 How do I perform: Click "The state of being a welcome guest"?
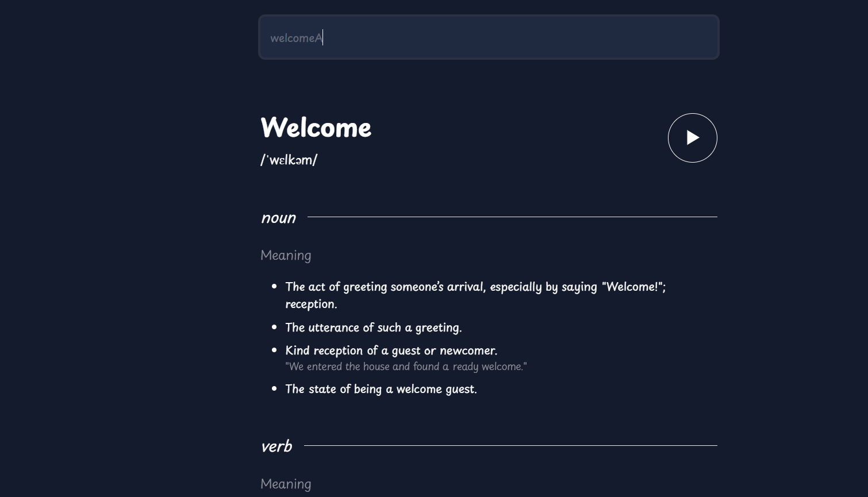tap(381, 389)
